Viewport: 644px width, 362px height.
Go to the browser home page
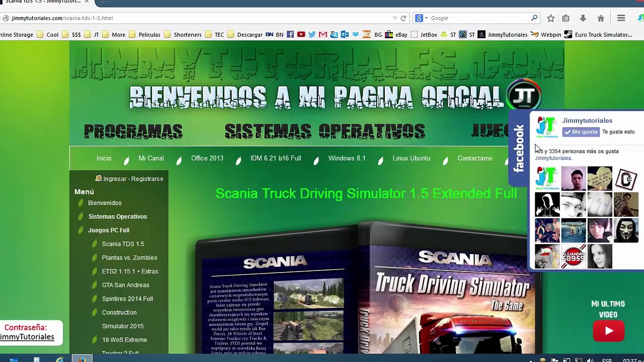point(601,18)
